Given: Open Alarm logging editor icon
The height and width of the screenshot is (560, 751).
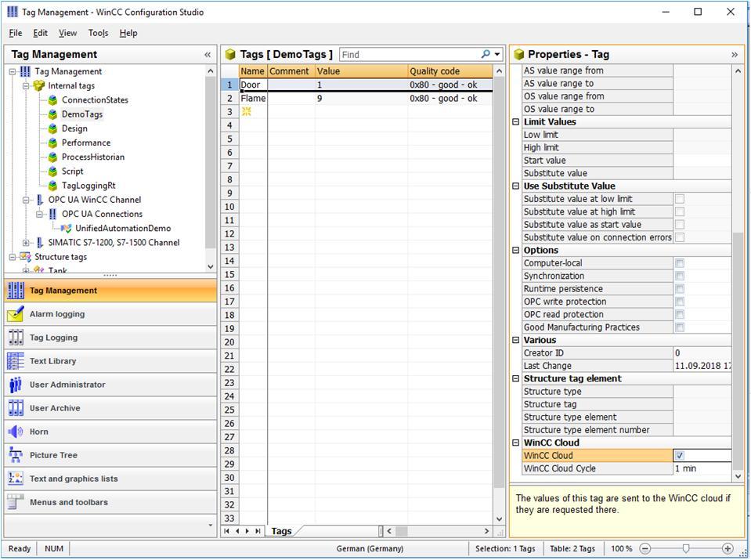Looking at the screenshot, I should point(16,314).
